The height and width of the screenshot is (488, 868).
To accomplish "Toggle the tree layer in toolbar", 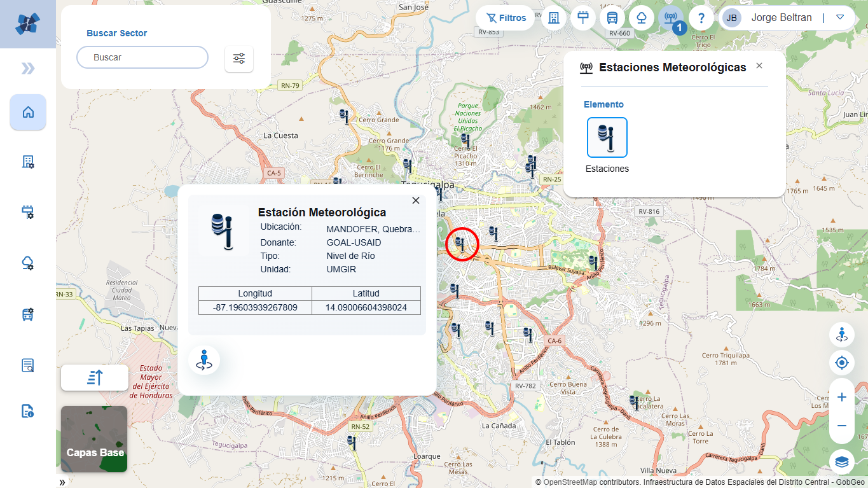I will coord(642,18).
